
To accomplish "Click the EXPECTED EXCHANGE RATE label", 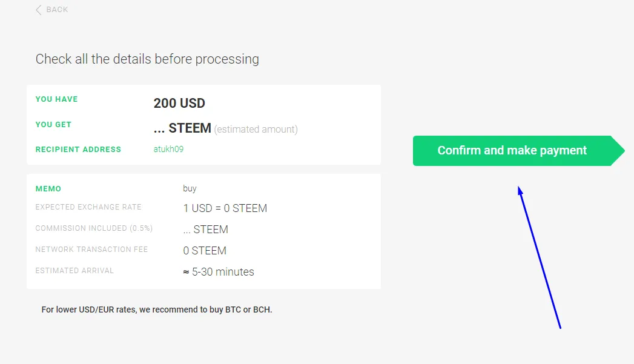I will click(x=88, y=207).
